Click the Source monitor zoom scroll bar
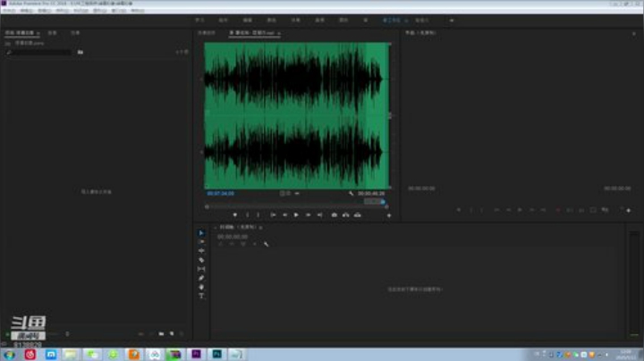644x361 pixels. tap(297, 207)
